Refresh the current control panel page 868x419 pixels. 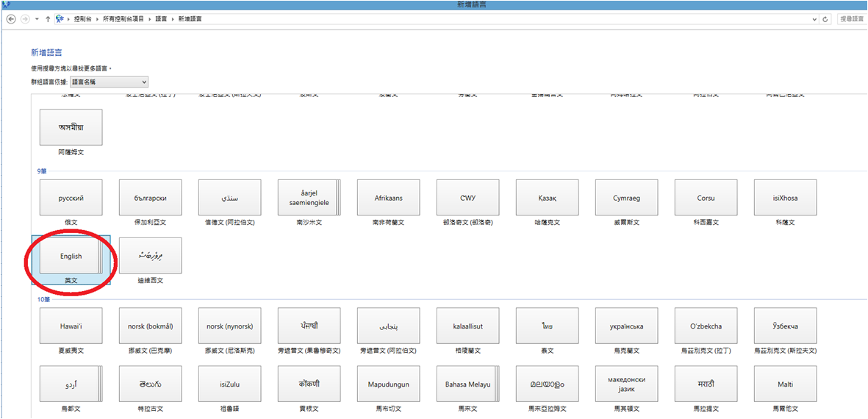[826, 18]
